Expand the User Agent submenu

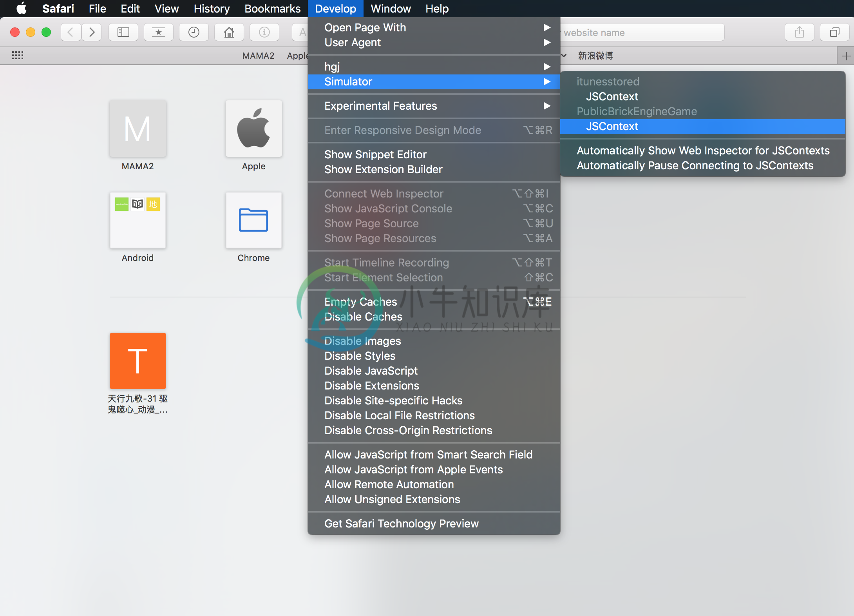point(434,42)
